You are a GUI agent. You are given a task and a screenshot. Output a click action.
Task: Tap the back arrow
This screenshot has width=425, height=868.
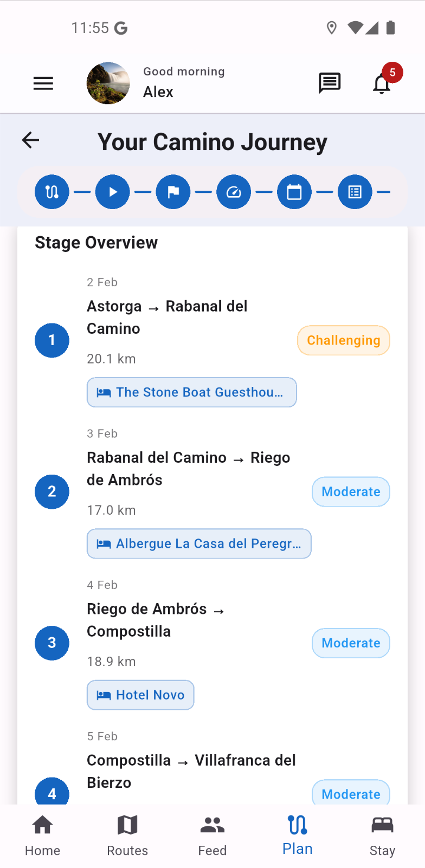coord(31,140)
